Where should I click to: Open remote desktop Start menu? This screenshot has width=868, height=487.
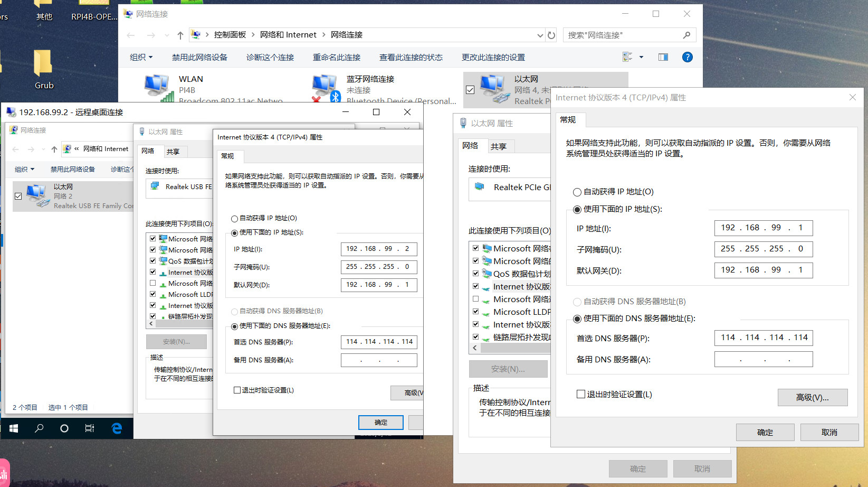coord(14,428)
